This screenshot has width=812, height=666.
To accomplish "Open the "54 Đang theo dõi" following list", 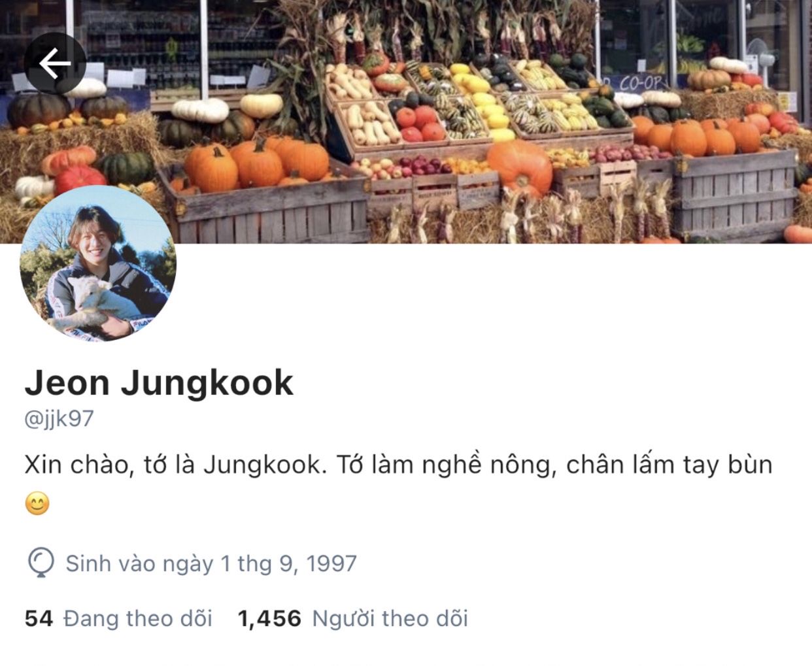I will tap(118, 618).
